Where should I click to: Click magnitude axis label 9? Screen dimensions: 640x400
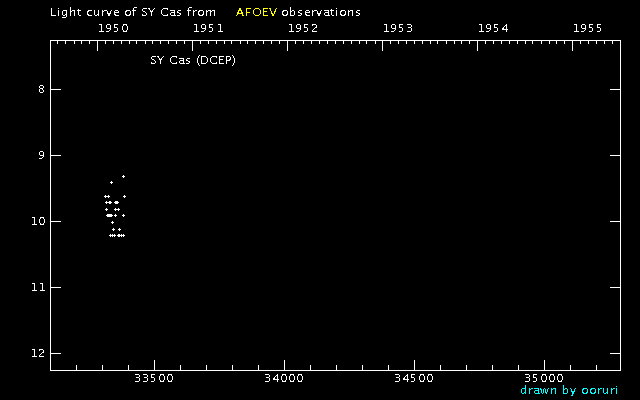tap(41, 156)
